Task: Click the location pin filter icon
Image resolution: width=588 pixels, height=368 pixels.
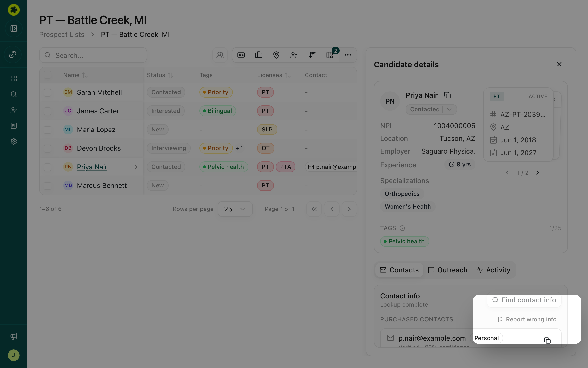Action: point(276,55)
